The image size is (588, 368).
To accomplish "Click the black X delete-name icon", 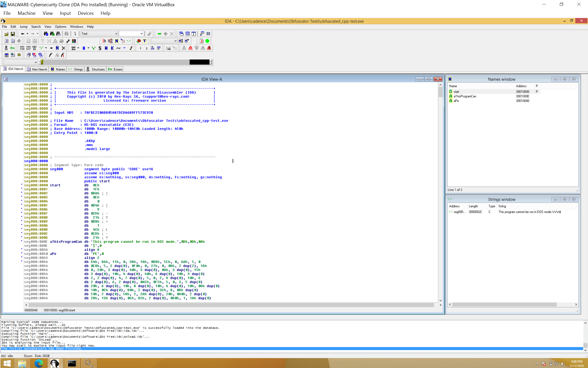I will [63, 48].
